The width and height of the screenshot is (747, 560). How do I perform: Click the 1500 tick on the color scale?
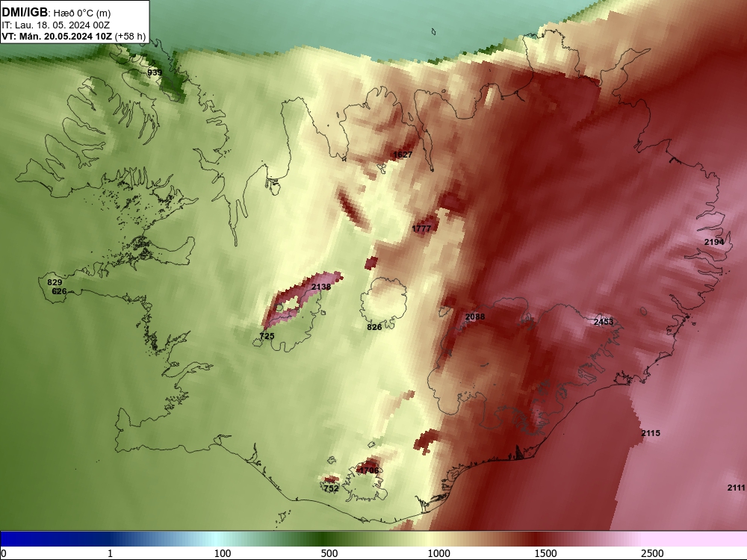(545, 553)
